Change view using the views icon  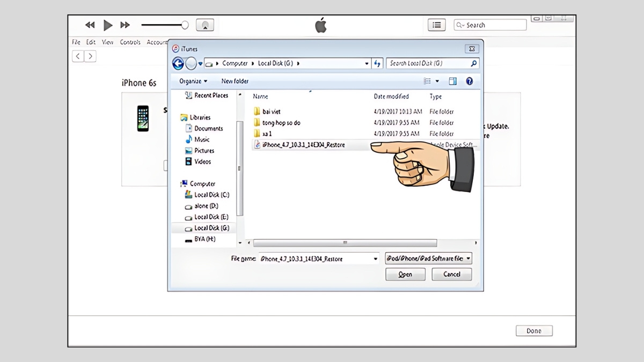(428, 81)
